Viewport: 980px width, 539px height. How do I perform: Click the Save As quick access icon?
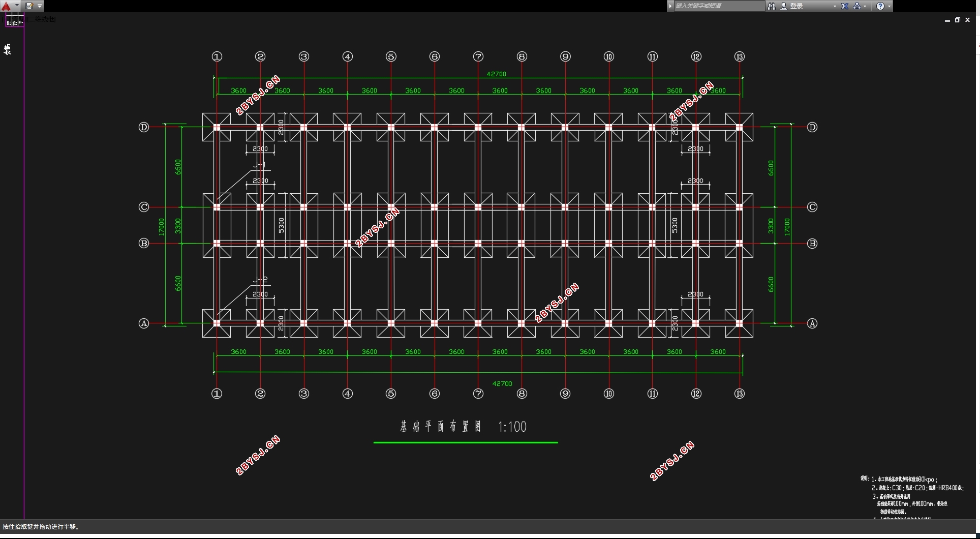pyautogui.click(x=29, y=6)
